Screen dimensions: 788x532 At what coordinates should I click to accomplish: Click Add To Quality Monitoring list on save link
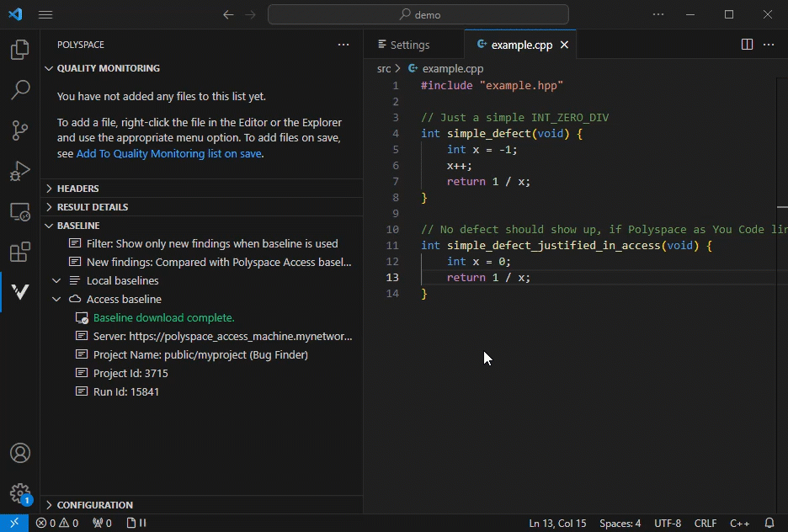168,154
